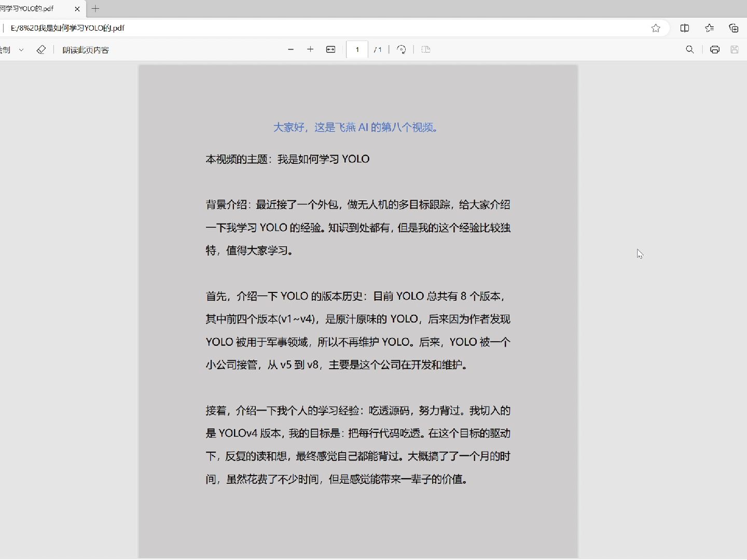Open the favorites list icon

click(x=709, y=28)
